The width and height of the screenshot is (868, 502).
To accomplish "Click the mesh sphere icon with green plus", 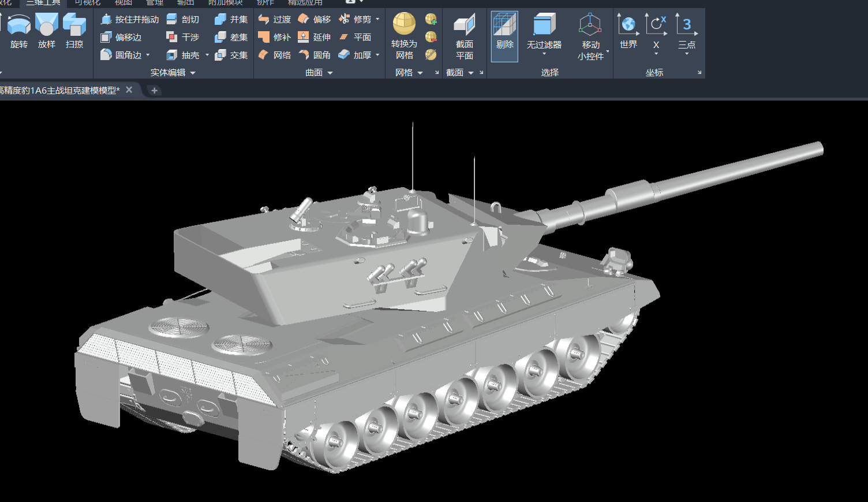I will tap(431, 19).
